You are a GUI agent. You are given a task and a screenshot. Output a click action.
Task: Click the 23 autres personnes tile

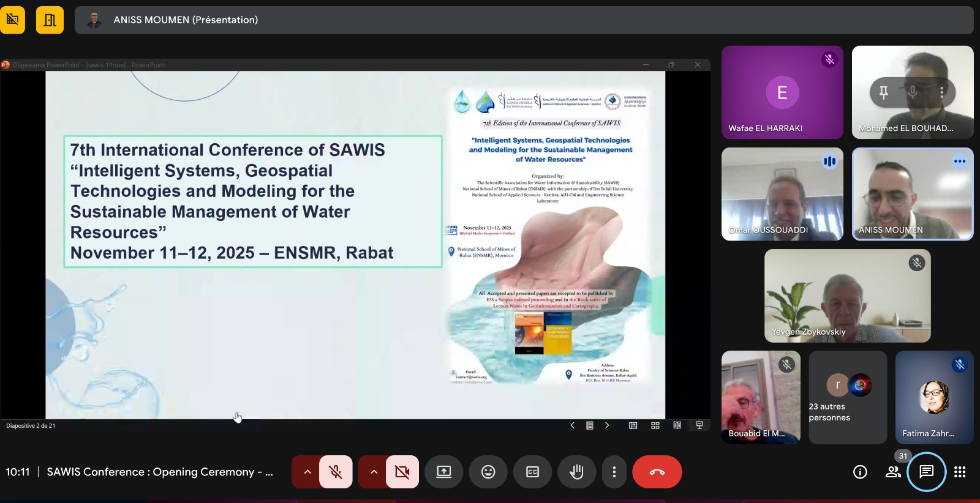[848, 397]
